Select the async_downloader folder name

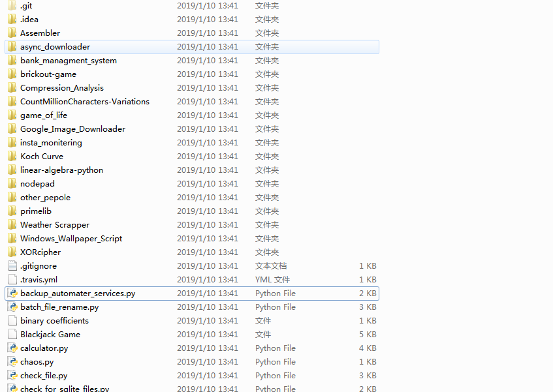tap(55, 47)
